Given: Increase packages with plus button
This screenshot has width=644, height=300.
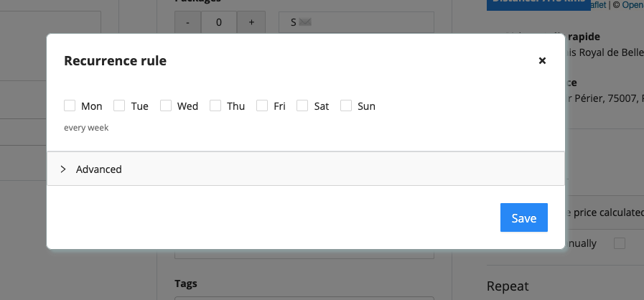Looking at the screenshot, I should 251,22.
